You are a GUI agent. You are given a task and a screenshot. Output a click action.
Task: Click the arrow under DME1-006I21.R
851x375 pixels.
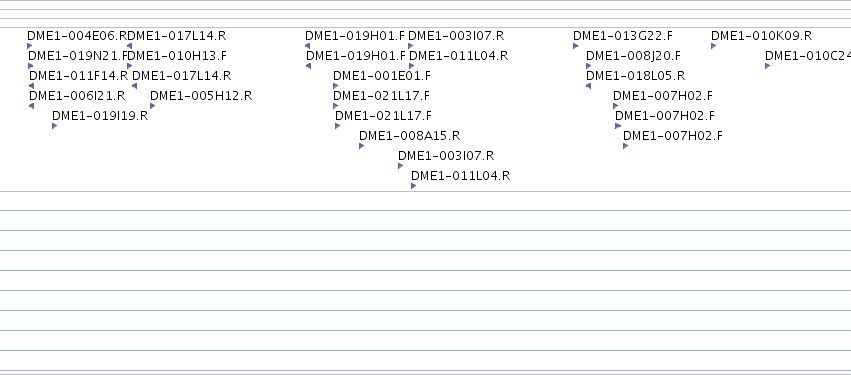point(31,106)
